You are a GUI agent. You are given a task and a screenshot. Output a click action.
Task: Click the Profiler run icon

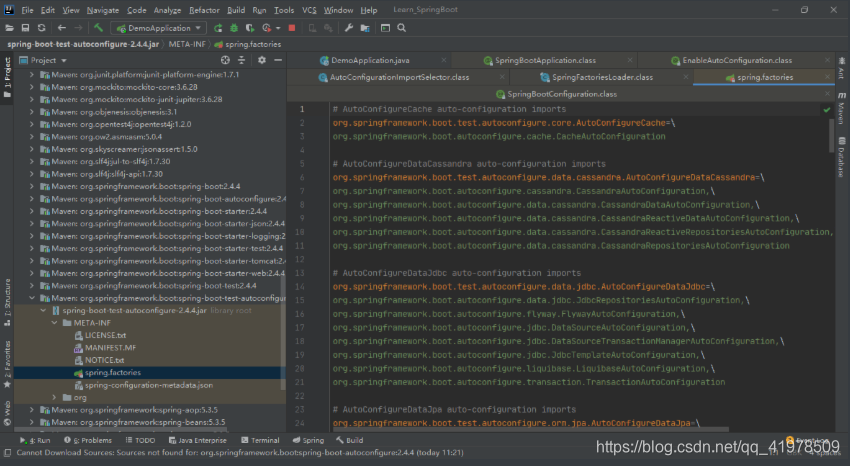[266, 28]
